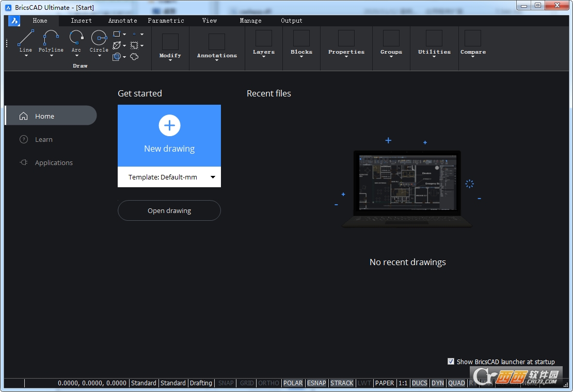Viewport: 573px width, 392px height.
Task: Toggle POLAR tracking in the status bar
Action: [x=293, y=383]
